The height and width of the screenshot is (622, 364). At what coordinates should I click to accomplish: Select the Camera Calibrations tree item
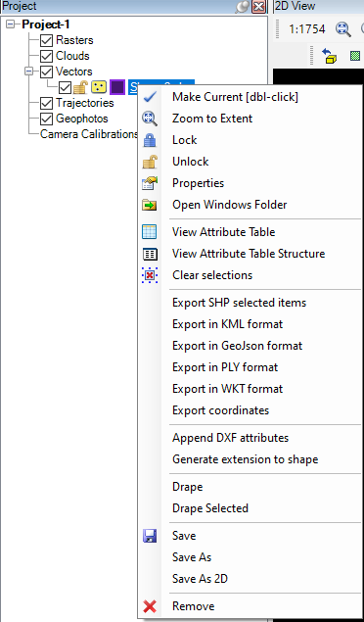click(89, 134)
